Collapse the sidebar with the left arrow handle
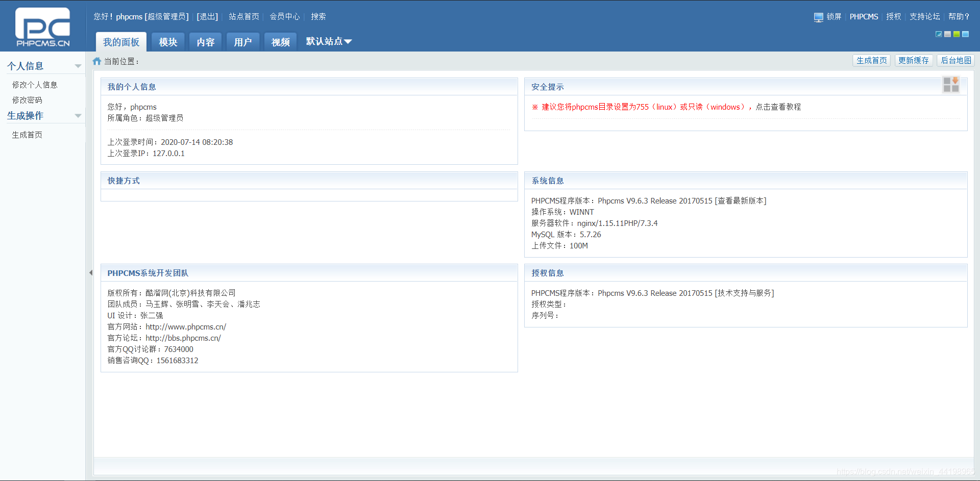This screenshot has width=980, height=481. [x=91, y=272]
